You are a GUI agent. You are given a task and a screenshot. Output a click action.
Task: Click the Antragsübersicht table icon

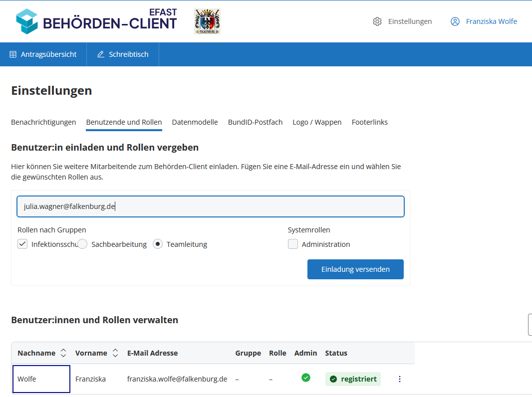[13, 54]
